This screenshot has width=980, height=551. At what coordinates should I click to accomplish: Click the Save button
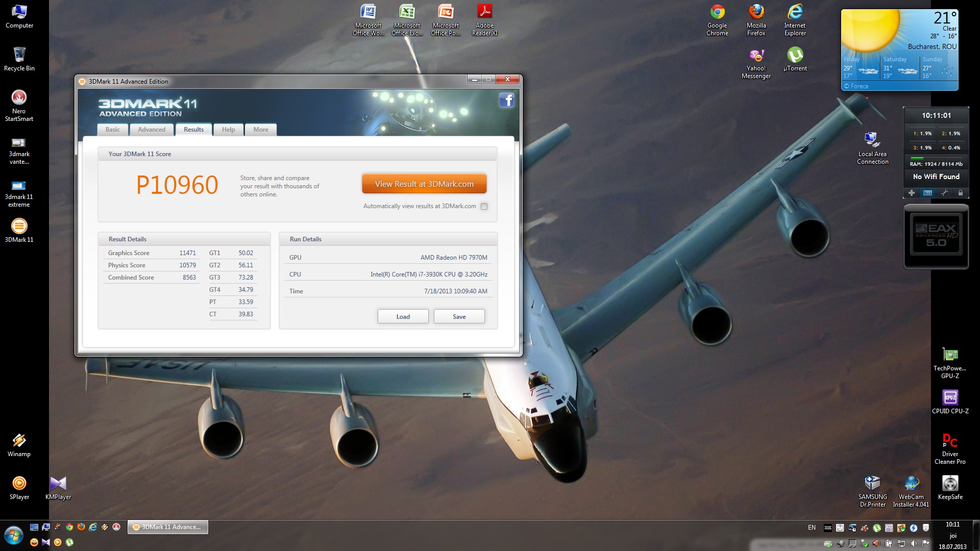pos(459,316)
